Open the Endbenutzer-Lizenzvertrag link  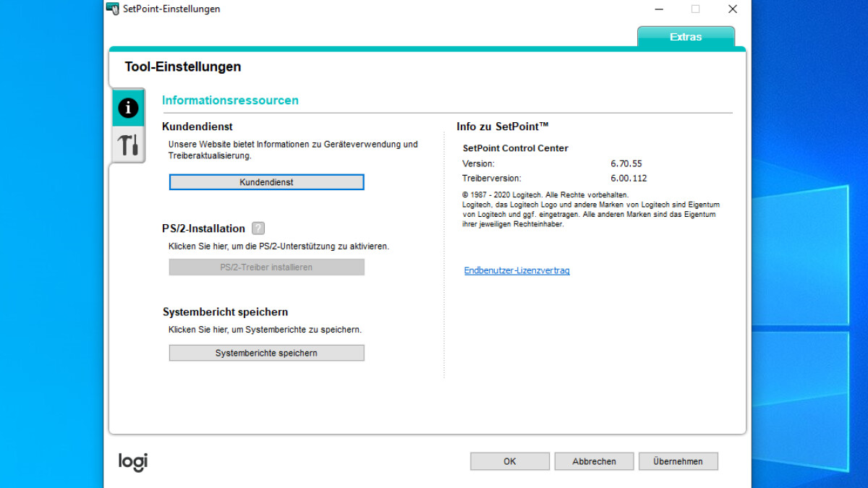click(x=516, y=270)
